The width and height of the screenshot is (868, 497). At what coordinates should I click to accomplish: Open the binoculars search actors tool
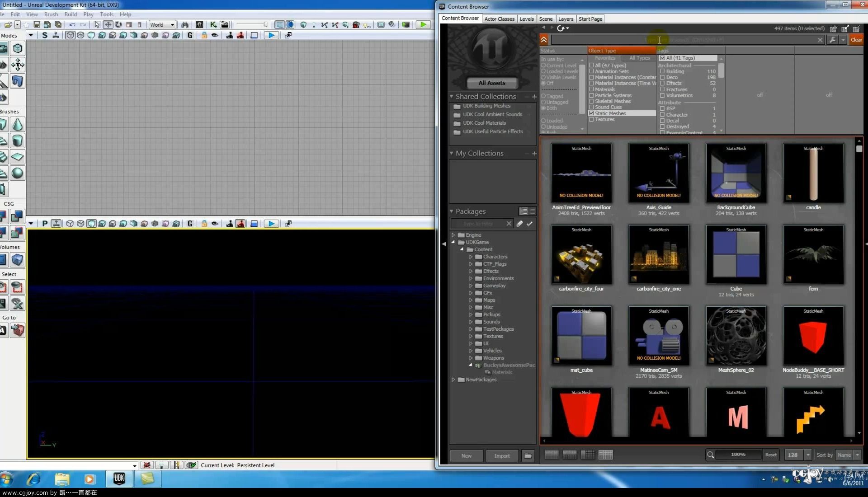185,25
